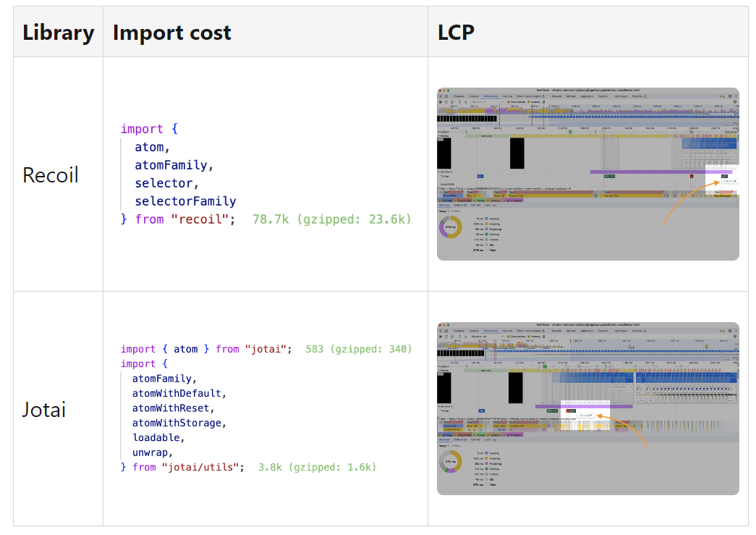The width and height of the screenshot is (756, 535).
Task: Click atomWithDefault in the Jotai import
Action: click(x=177, y=393)
